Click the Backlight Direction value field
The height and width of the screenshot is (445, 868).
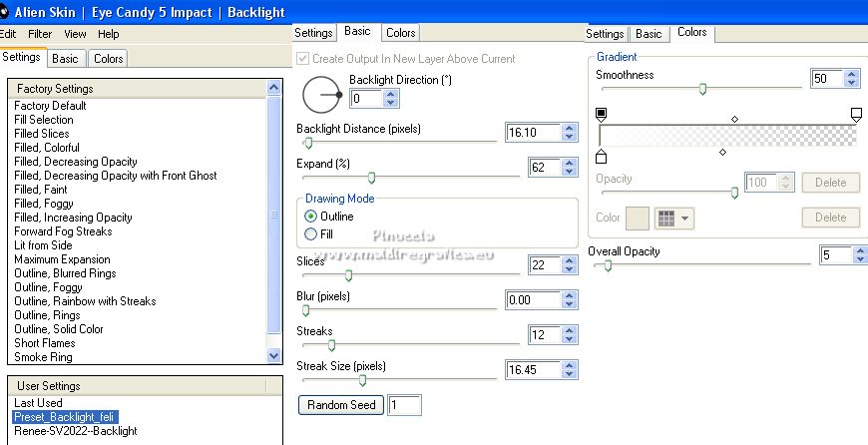(366, 99)
